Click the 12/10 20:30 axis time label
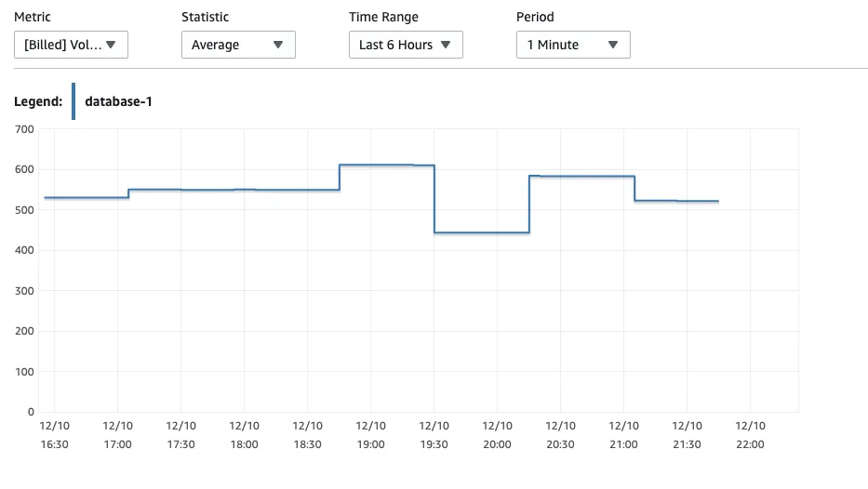868x489 pixels. coord(560,435)
